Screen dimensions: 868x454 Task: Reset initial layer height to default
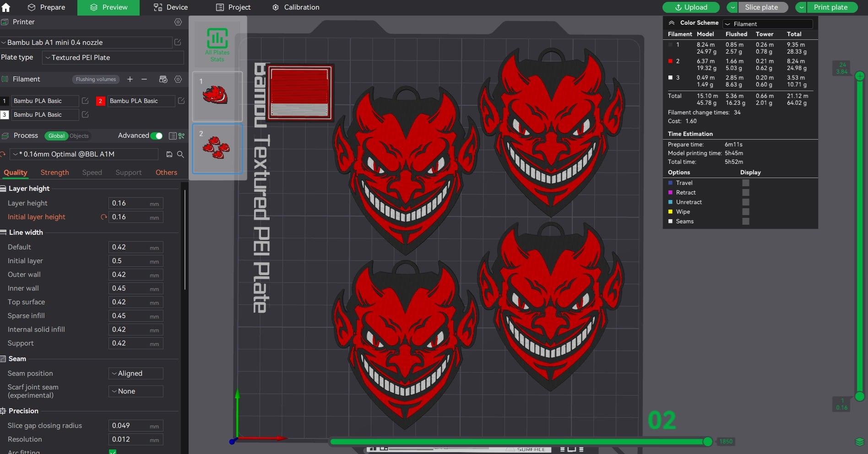point(104,217)
